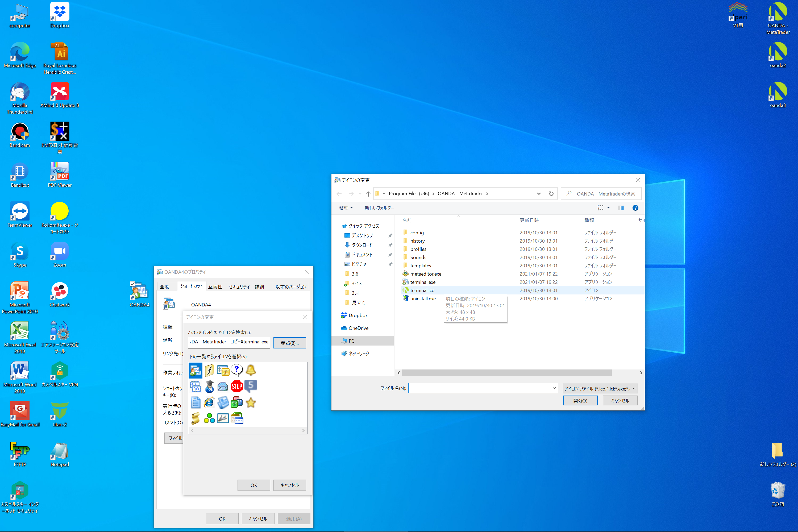Switch to the セキュリティ tab
798x532 pixels.
coord(239,287)
